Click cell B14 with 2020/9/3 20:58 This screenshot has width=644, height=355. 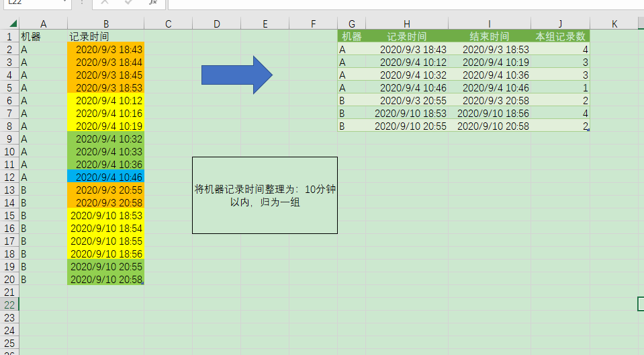pos(106,202)
